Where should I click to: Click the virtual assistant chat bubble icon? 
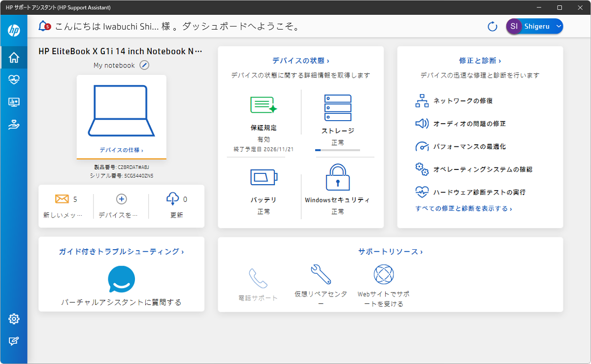coord(121,279)
